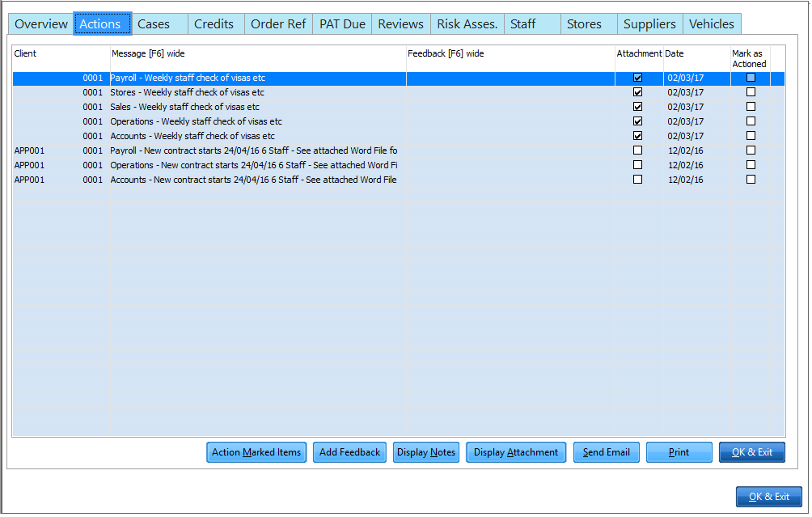Click APP001 client in Operations contract row
812x517 pixels.
tap(29, 165)
